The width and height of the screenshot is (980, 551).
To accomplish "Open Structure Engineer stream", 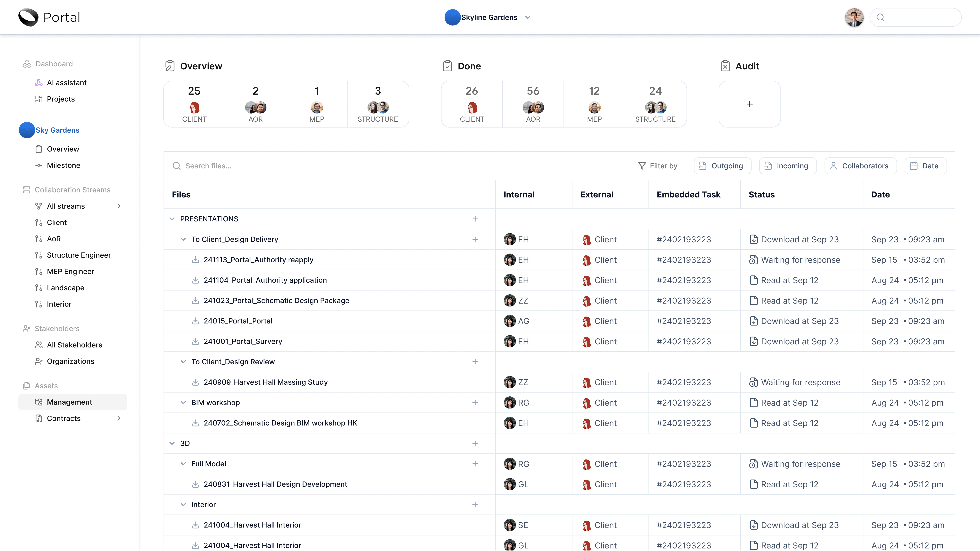I will pyautogui.click(x=79, y=255).
